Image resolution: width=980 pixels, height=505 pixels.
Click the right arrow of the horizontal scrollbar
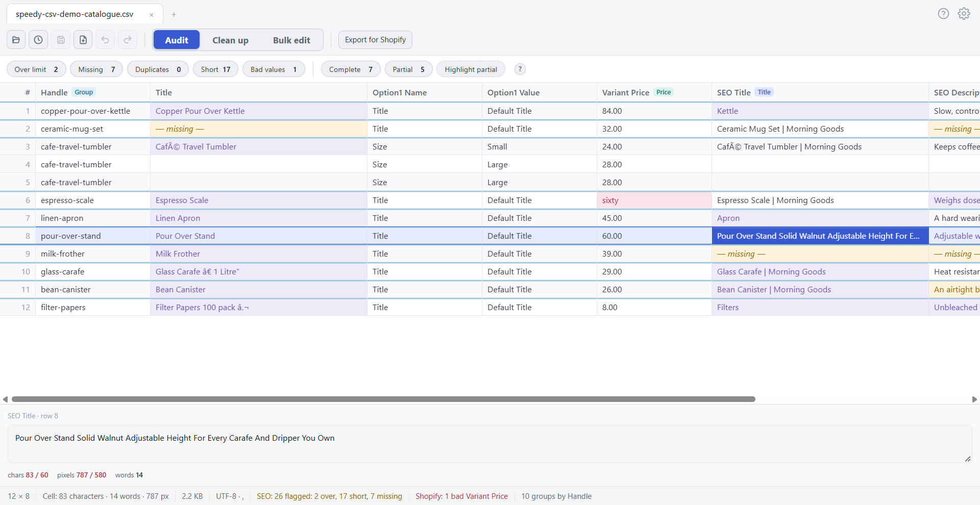click(x=974, y=399)
